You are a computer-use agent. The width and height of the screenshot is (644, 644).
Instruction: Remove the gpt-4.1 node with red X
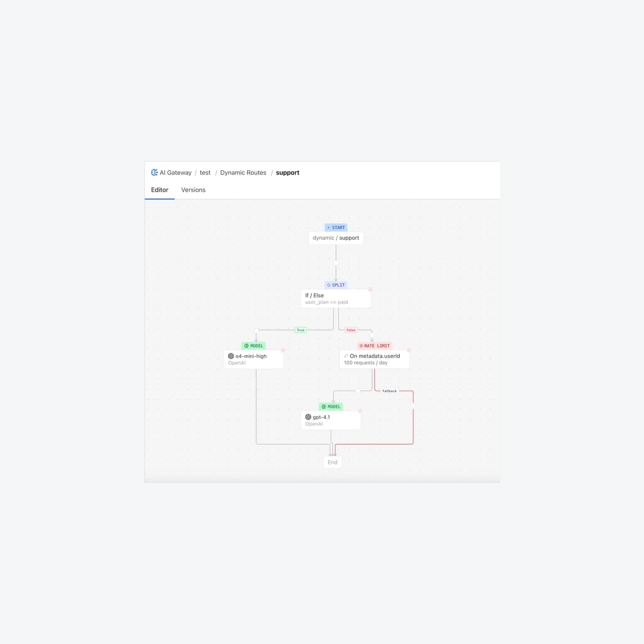(360, 412)
